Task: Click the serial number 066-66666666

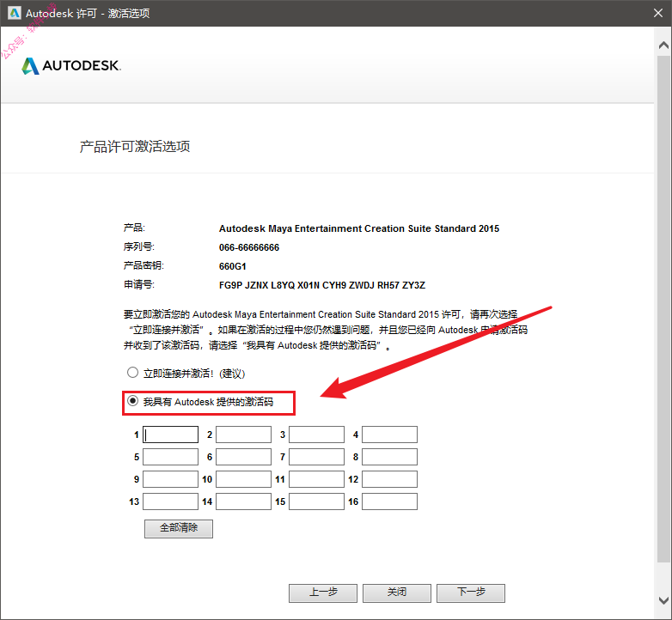Action: tap(249, 247)
